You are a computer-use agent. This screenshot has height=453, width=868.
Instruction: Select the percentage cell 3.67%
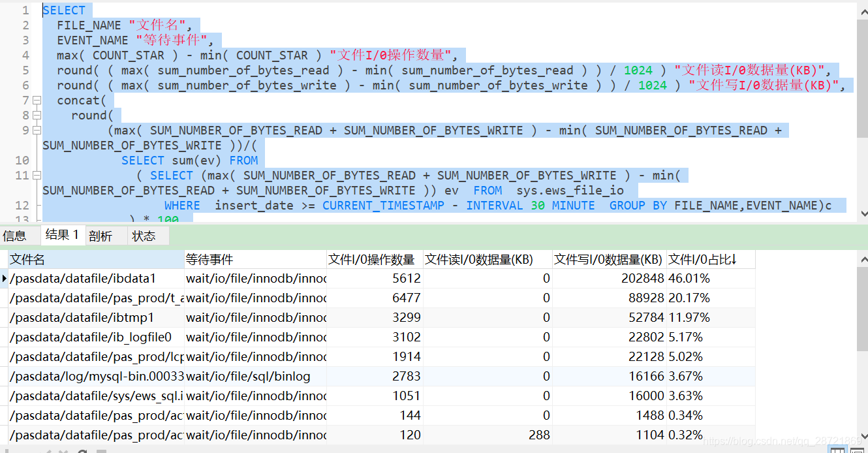(x=711, y=377)
